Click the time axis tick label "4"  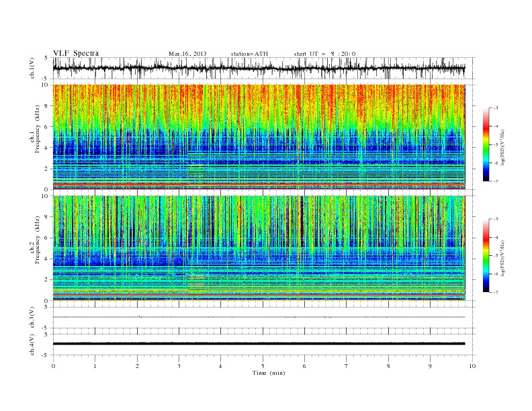click(x=221, y=366)
